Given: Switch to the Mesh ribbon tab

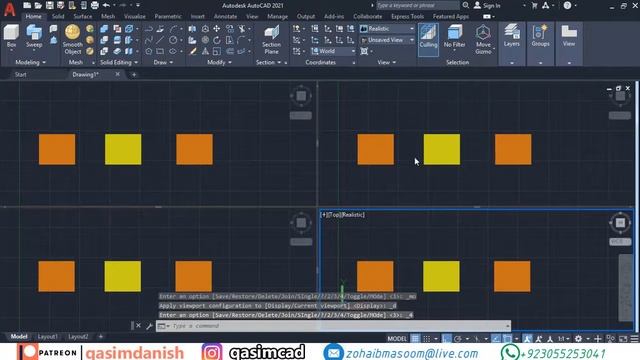Looking at the screenshot, I should tap(108, 16).
